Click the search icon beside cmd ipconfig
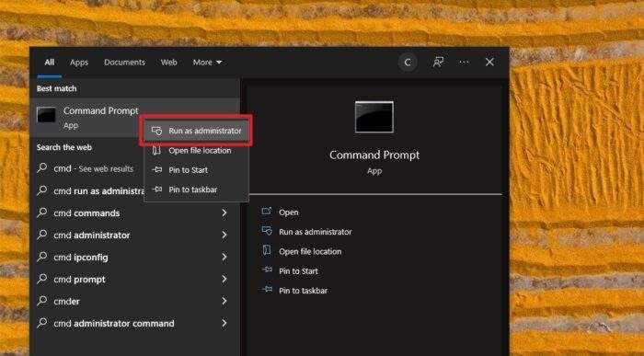Image resolution: width=644 pixels, height=356 pixels. [42, 257]
